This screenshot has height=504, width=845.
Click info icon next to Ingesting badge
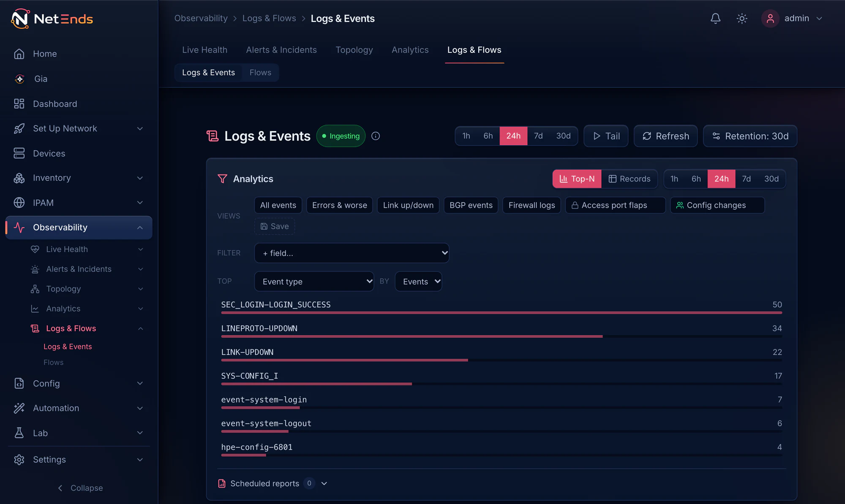[376, 136]
